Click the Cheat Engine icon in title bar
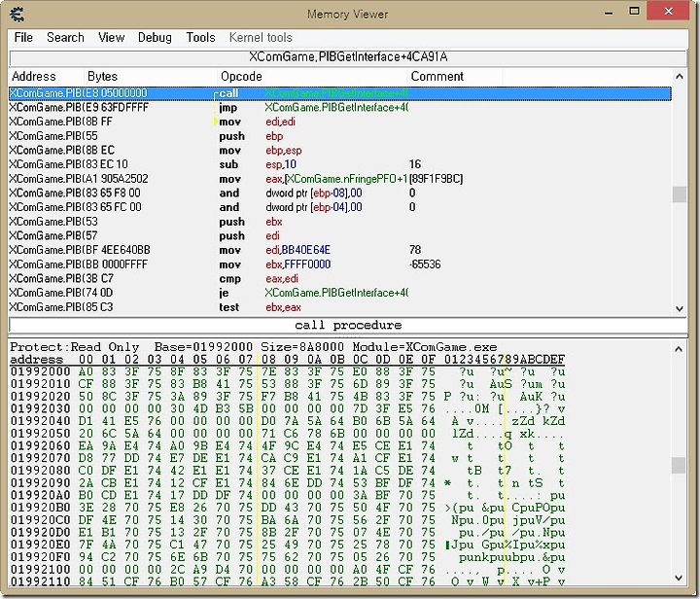700x599 pixels. 17,14
